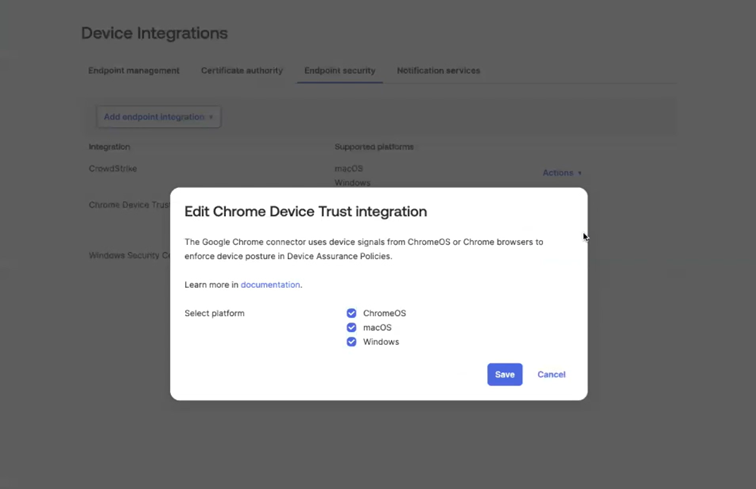The image size is (756, 489).
Task: Open the Add endpoint integration dropdown
Action: (x=158, y=117)
